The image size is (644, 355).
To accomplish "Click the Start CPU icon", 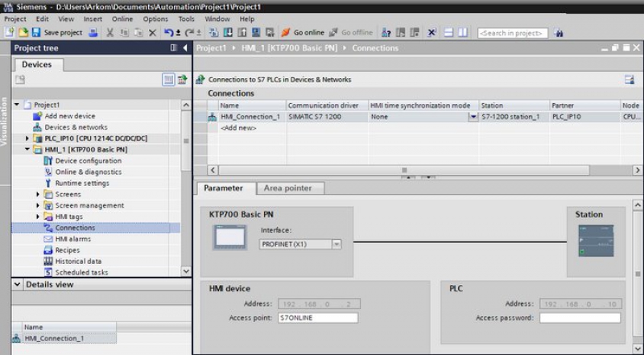I will [400, 32].
